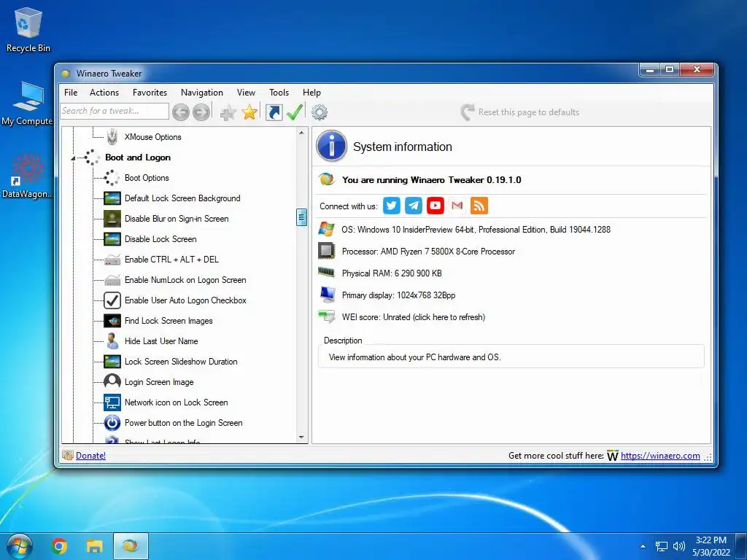Open the Recycle Bin desktop icon

[28, 29]
